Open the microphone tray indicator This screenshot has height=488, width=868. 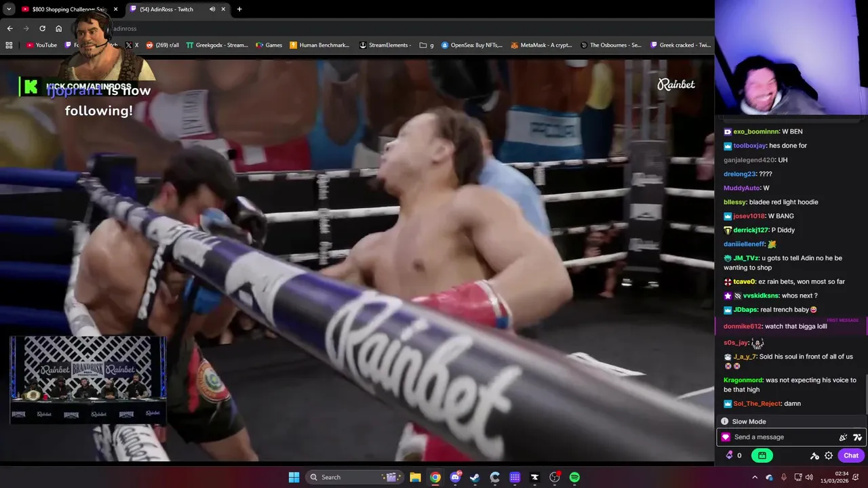pos(784,477)
